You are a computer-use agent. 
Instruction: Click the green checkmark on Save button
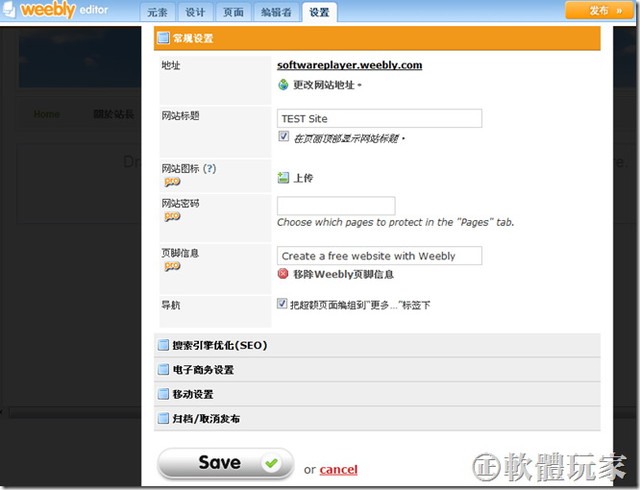pos(271,463)
